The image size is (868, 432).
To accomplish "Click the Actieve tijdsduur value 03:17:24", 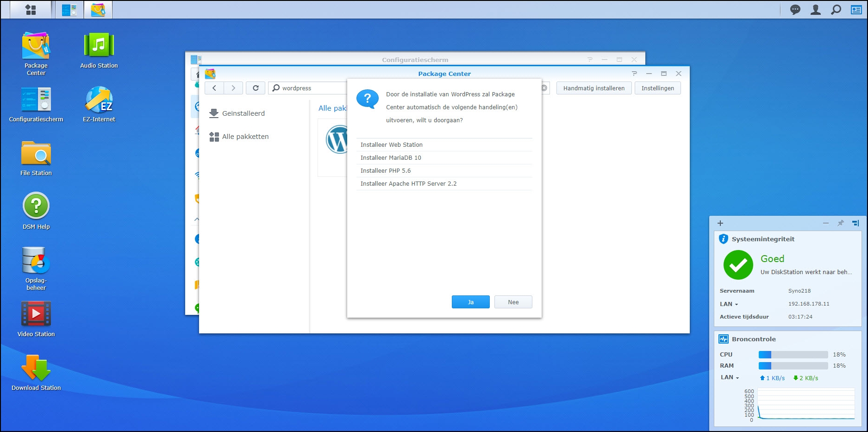I will pyautogui.click(x=800, y=317).
